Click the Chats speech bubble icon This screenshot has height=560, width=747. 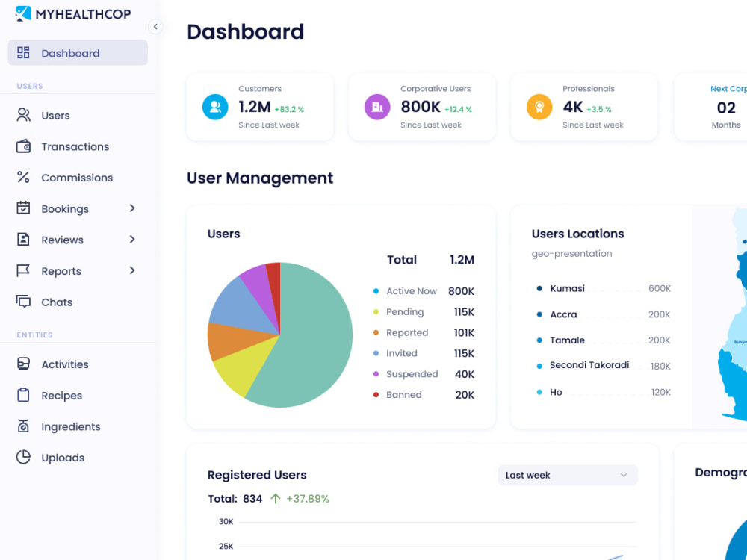tap(23, 302)
